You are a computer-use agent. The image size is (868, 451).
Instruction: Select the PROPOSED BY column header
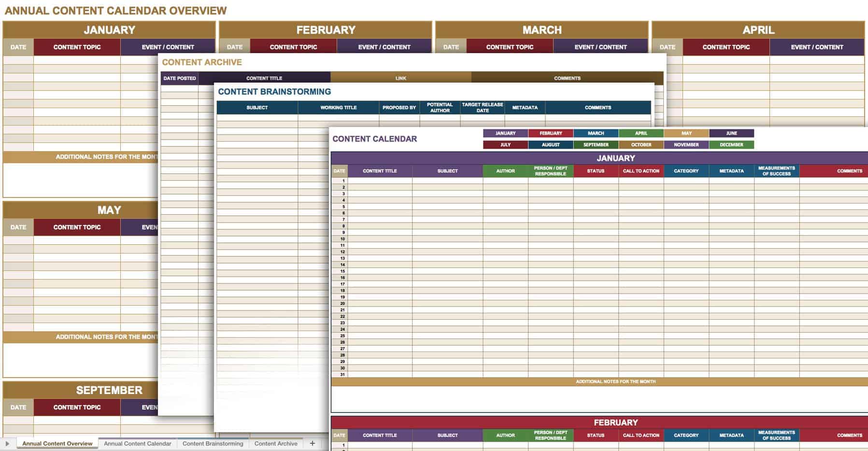(399, 108)
